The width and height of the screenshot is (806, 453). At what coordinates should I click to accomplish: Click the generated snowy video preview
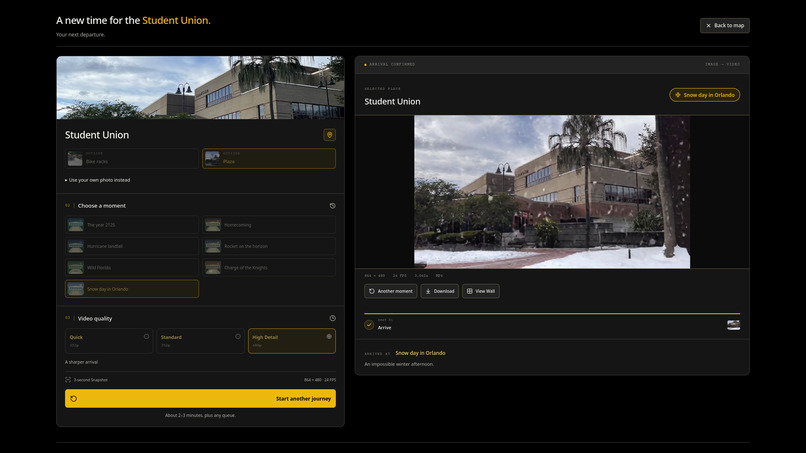tap(552, 192)
